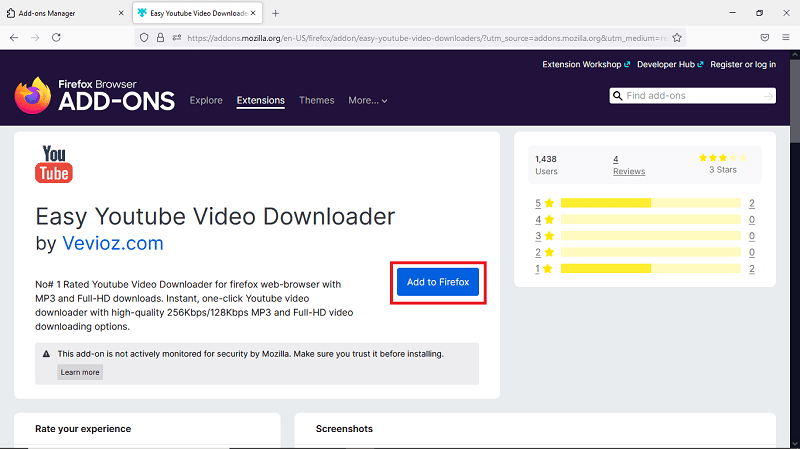
Task: Click the 3-star rating row star
Action: [x=549, y=236]
